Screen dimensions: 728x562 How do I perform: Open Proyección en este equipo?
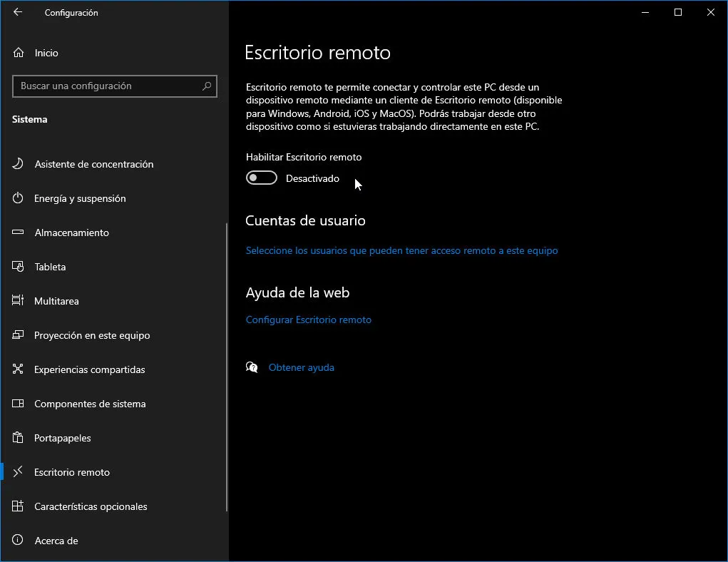point(114,335)
